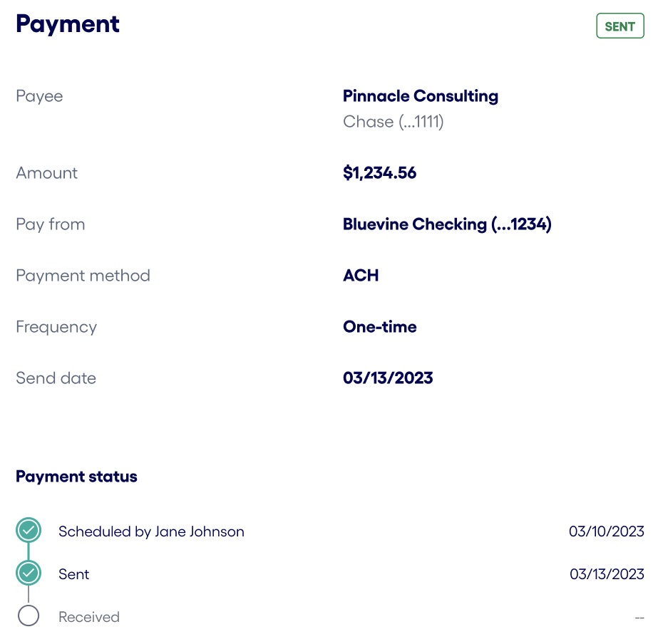Select the 03/10/2023 scheduled date

pyautogui.click(x=606, y=531)
